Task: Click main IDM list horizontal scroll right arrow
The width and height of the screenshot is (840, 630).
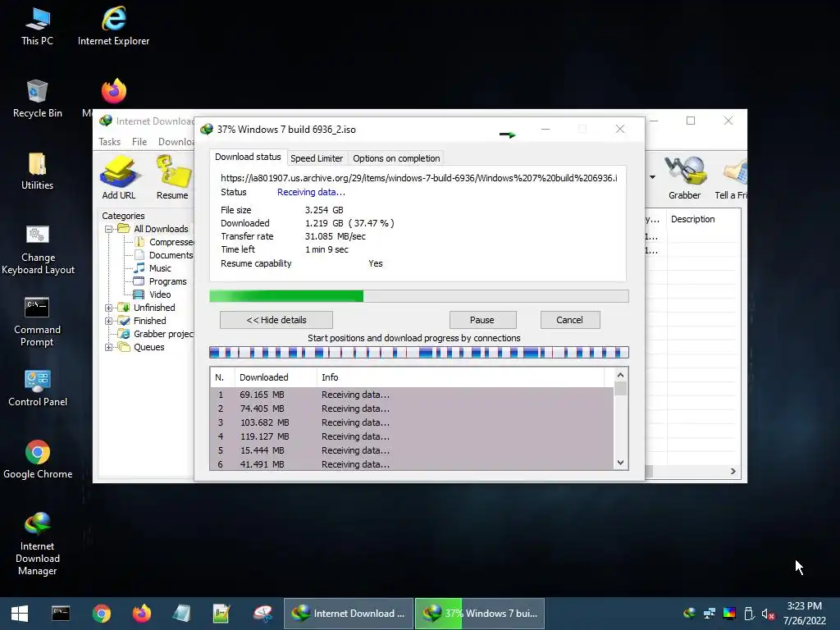Action: pyautogui.click(x=733, y=472)
